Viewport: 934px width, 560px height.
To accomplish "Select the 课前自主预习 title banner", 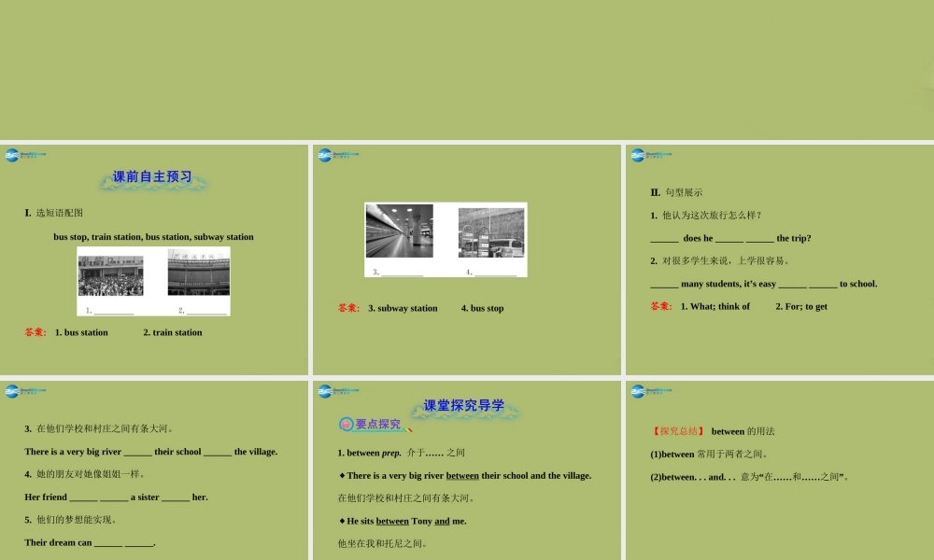I will pyautogui.click(x=153, y=178).
